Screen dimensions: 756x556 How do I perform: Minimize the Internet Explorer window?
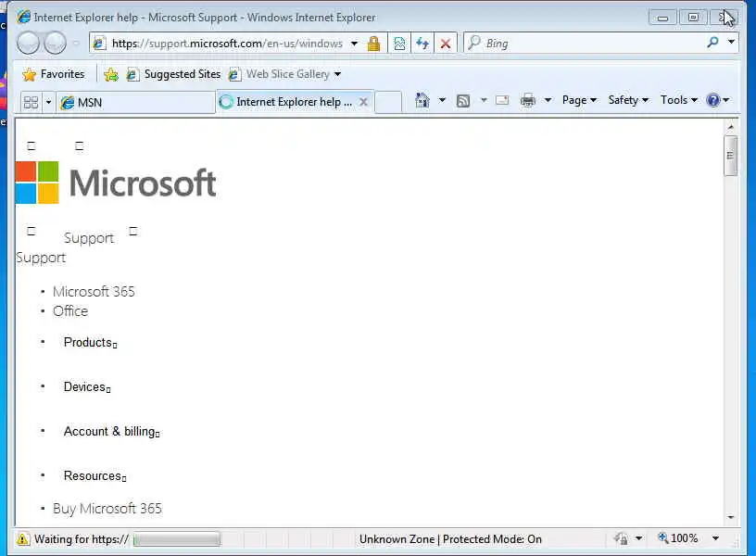663,18
